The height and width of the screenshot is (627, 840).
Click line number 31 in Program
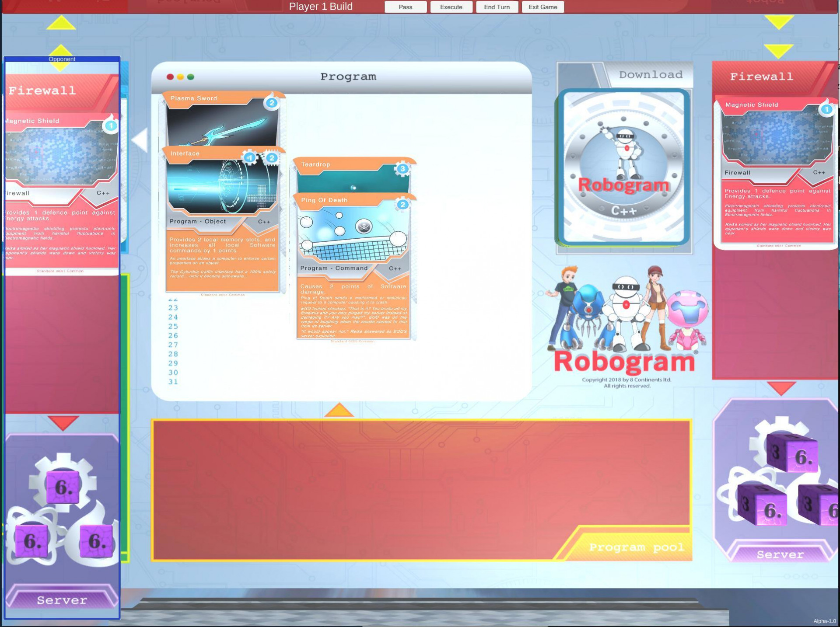(173, 382)
